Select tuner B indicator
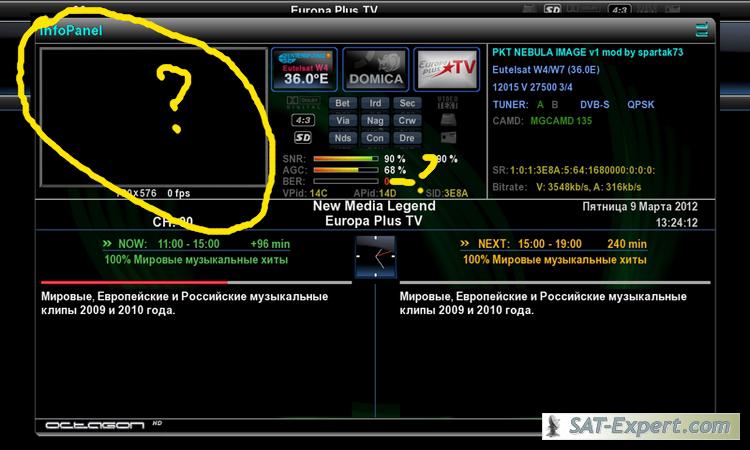This screenshot has width=750, height=450. [555, 105]
